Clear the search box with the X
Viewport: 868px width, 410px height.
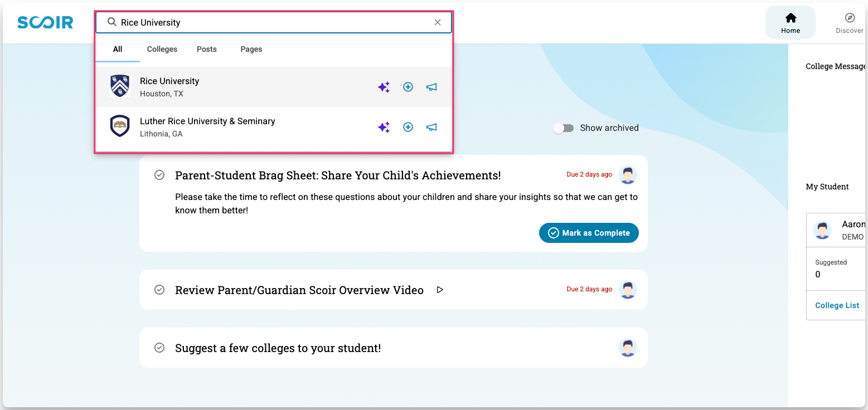coord(438,22)
